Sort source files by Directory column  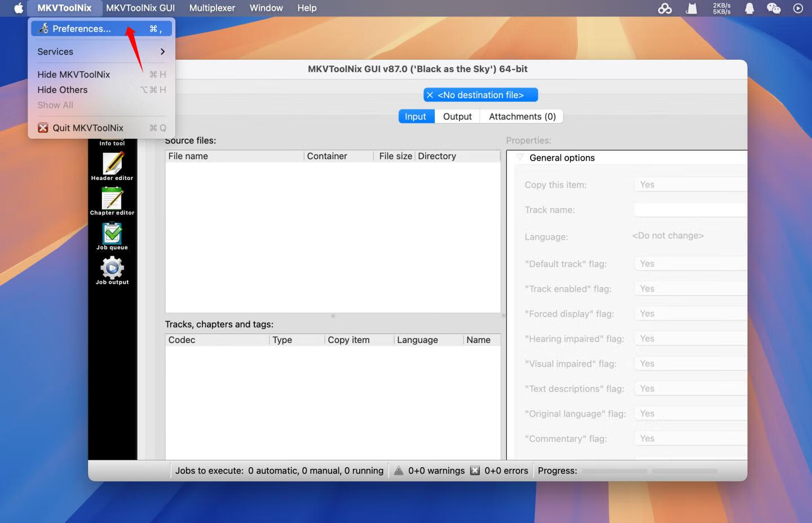[x=458, y=156]
